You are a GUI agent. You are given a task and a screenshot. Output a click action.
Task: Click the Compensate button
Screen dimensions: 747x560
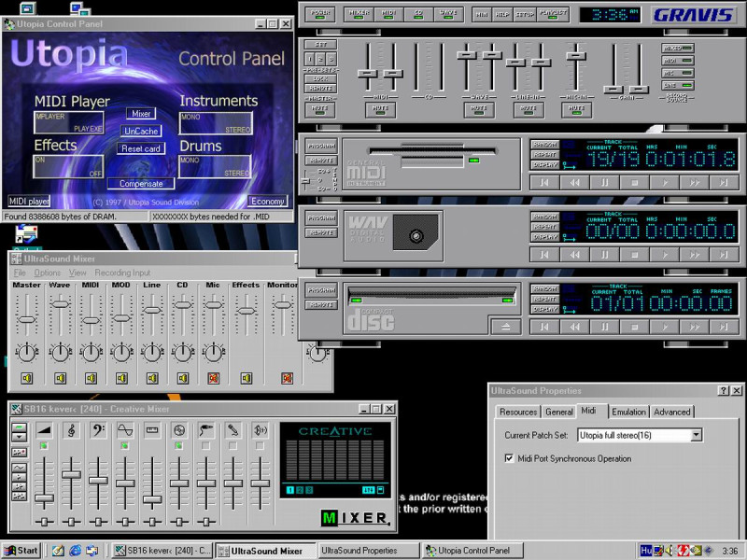pos(141,183)
